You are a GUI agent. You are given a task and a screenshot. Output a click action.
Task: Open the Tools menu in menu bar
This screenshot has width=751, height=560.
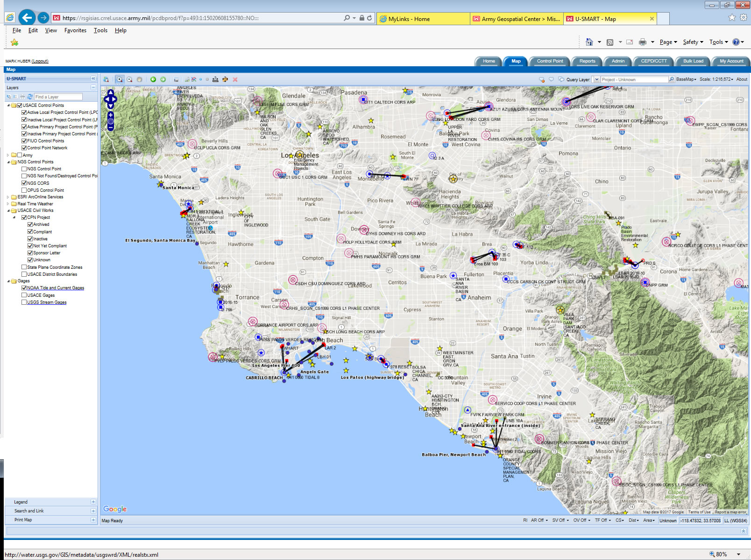point(100,30)
